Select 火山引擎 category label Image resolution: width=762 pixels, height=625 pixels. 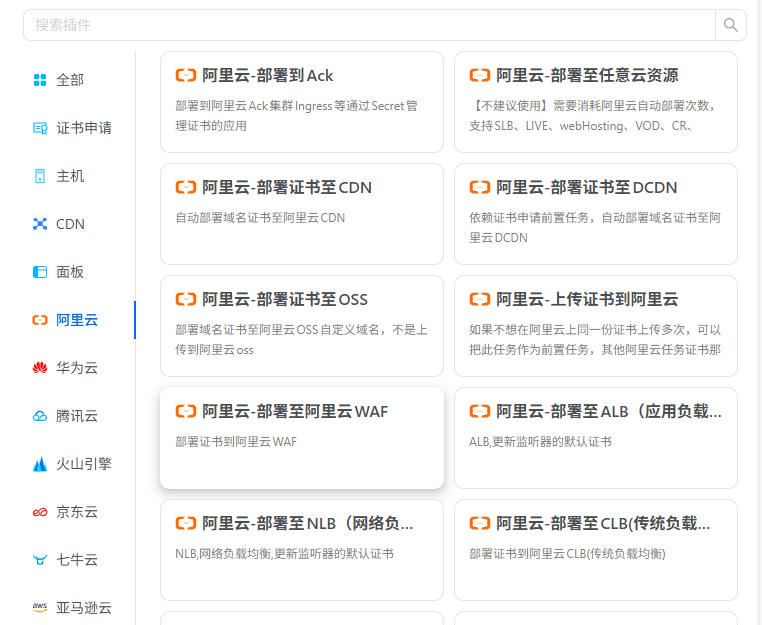click(x=84, y=464)
